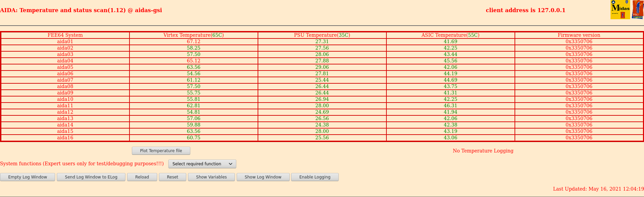Click the aida16 row label
Image resolution: width=644 pixels, height=197 pixels.
pyautogui.click(x=65, y=138)
